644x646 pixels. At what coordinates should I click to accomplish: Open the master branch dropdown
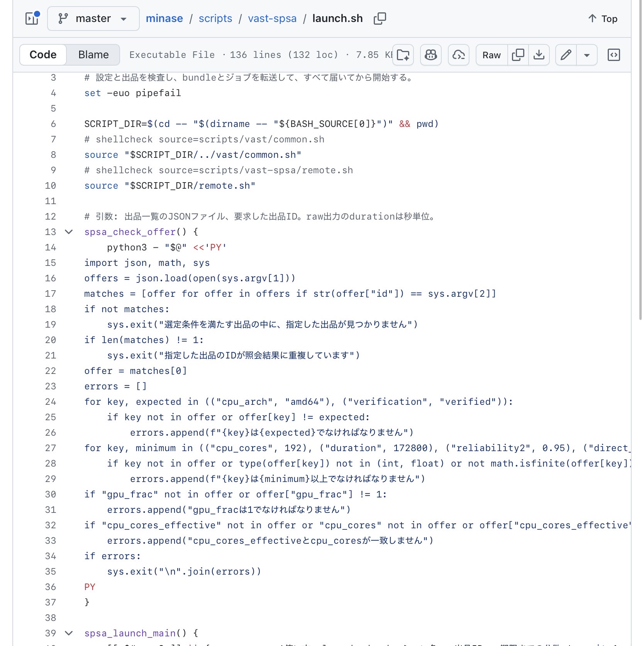(x=93, y=18)
